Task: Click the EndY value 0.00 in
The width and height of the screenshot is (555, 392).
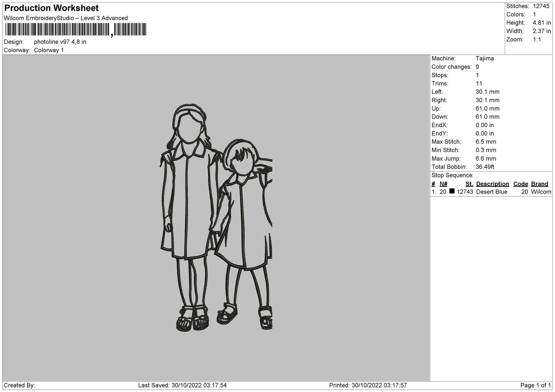Action: coord(485,134)
